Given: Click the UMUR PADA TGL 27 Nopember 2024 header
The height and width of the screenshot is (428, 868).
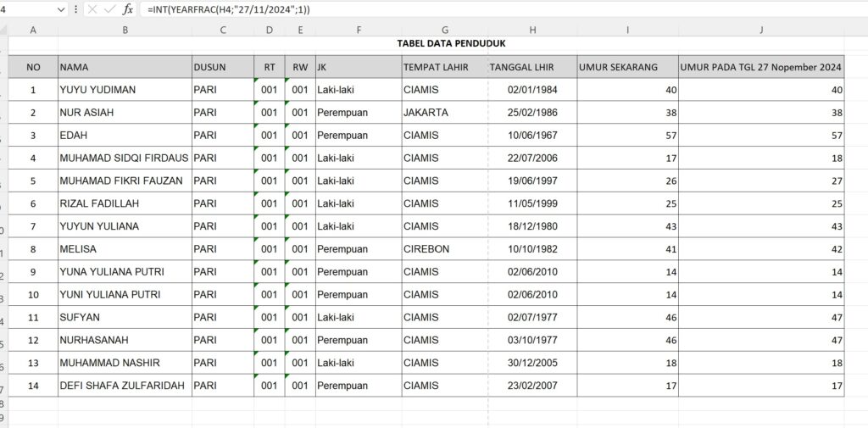Looking at the screenshot, I should (x=762, y=67).
